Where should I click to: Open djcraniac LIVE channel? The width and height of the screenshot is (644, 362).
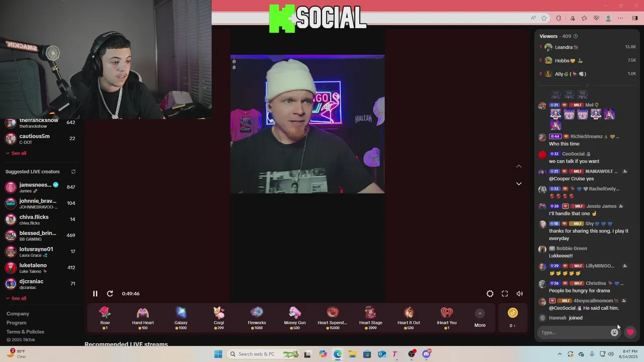40,284
